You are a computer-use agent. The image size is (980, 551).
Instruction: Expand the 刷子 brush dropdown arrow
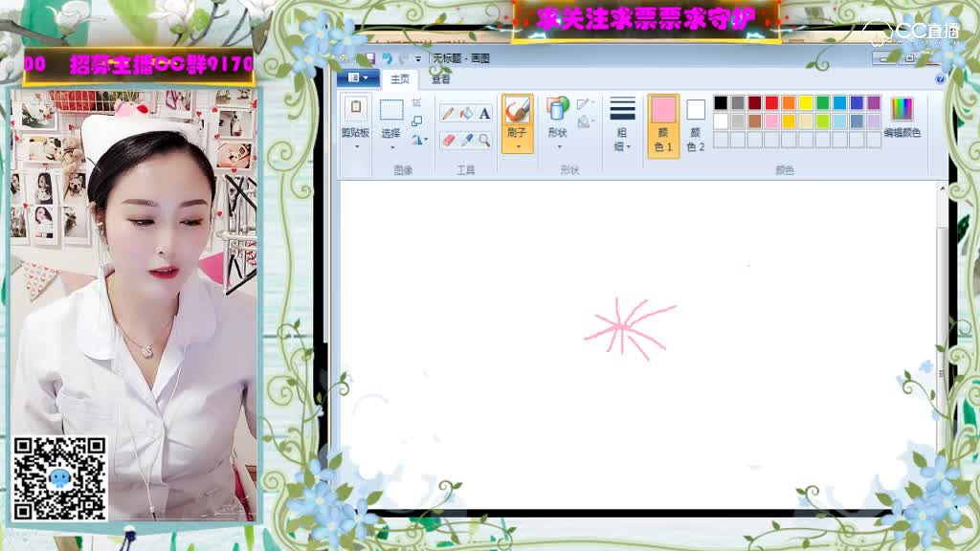coord(517,146)
